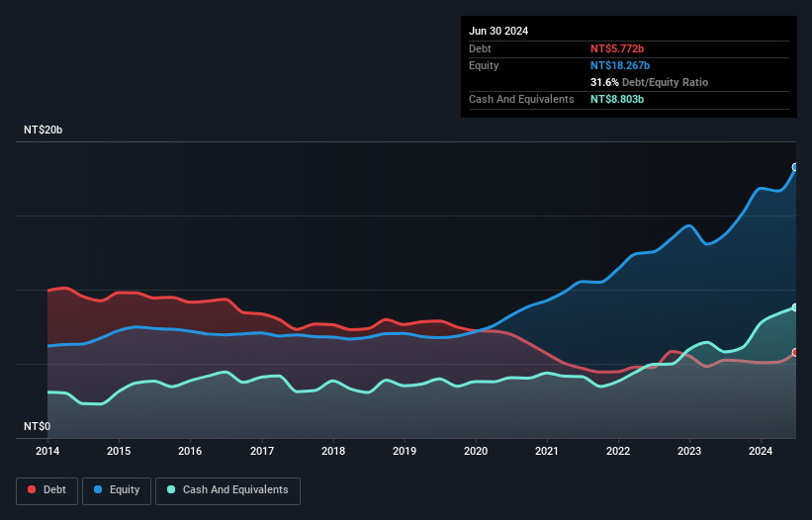
Task: Click the NT$18.267b equity value
Action: coord(620,65)
